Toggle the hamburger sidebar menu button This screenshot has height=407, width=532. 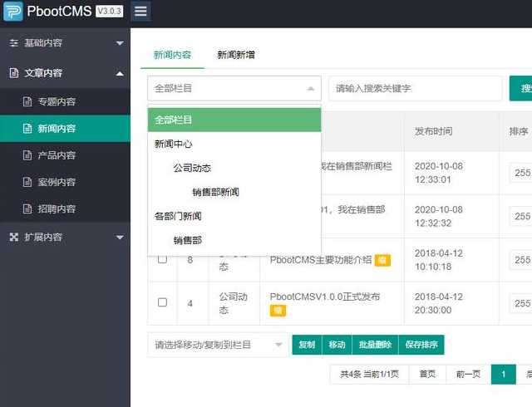pyautogui.click(x=140, y=11)
